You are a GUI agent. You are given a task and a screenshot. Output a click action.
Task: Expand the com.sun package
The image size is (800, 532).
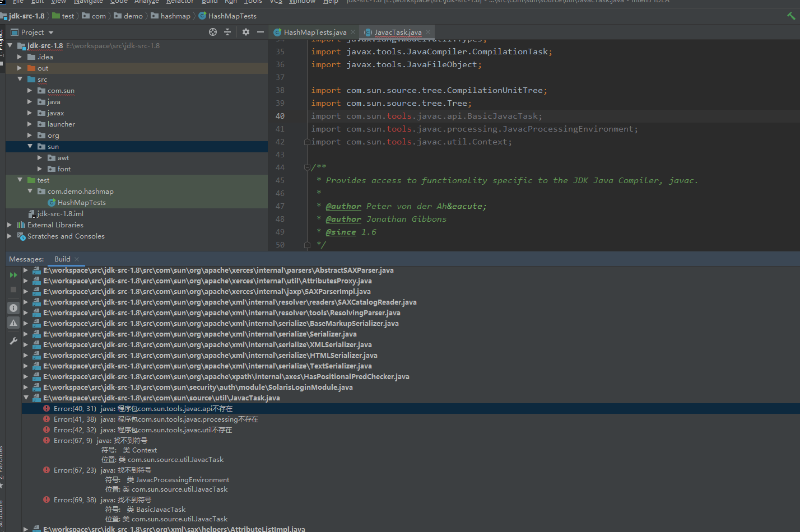(x=30, y=91)
